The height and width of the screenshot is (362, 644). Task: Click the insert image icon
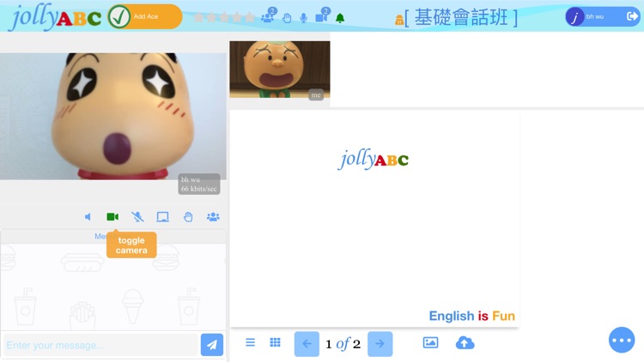(x=430, y=342)
